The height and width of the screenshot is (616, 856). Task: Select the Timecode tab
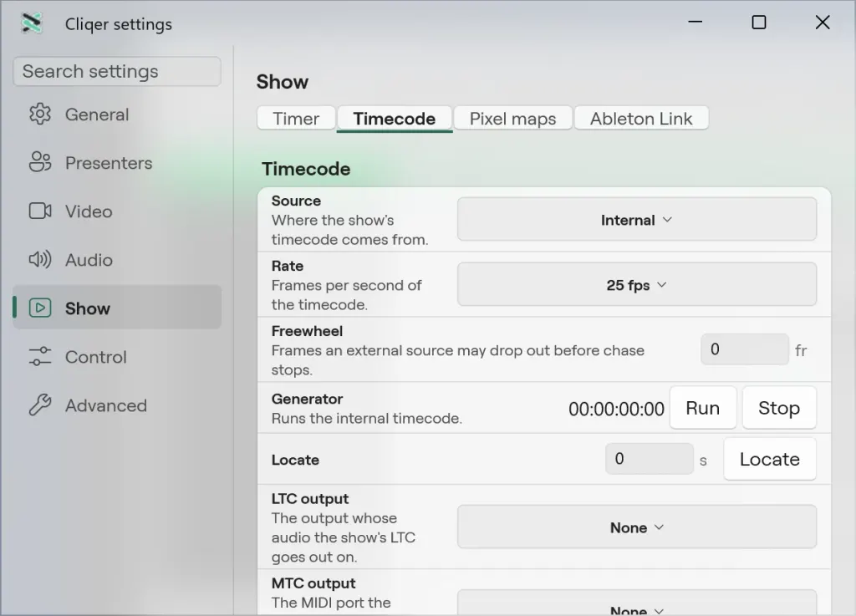(x=395, y=119)
